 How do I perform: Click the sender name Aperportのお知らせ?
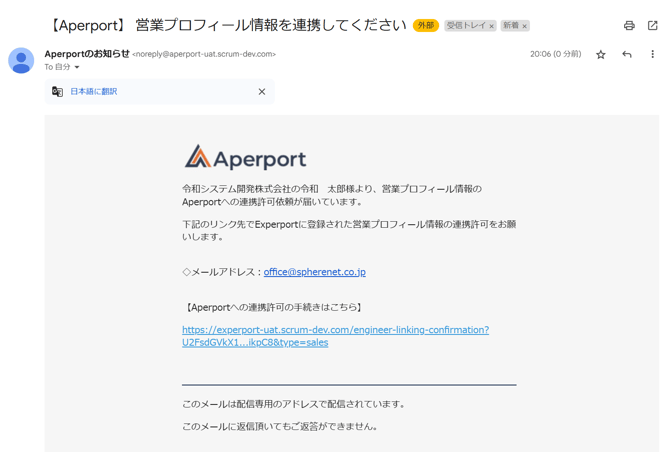click(x=87, y=54)
